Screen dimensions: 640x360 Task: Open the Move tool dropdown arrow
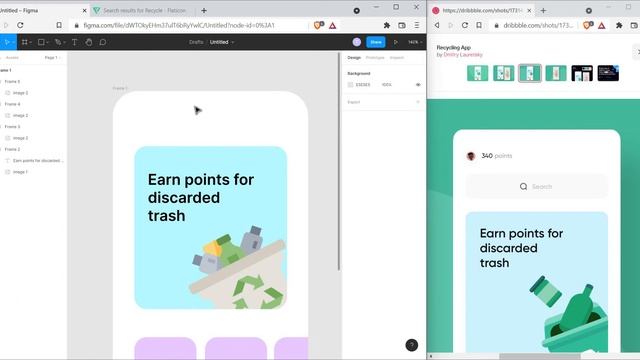13,42
